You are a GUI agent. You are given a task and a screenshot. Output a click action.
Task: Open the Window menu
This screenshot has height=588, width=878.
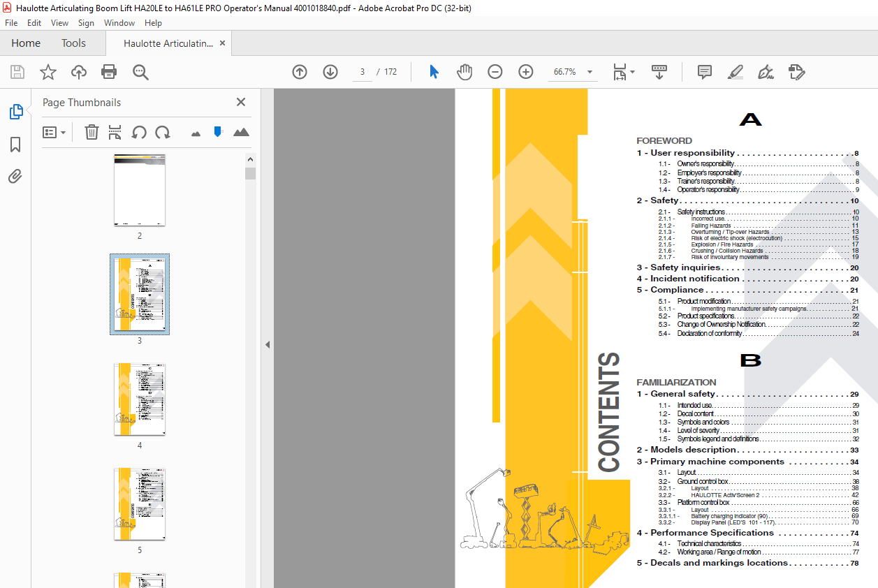[x=119, y=23]
